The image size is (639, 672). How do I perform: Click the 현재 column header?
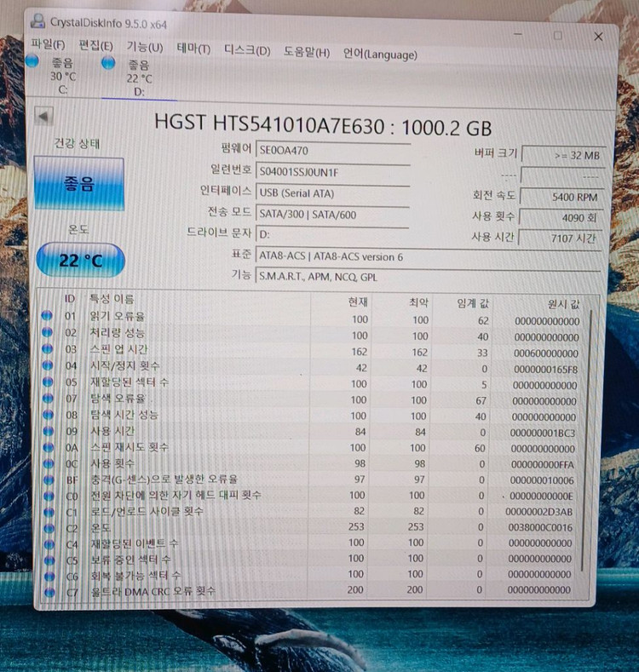pyautogui.click(x=358, y=302)
